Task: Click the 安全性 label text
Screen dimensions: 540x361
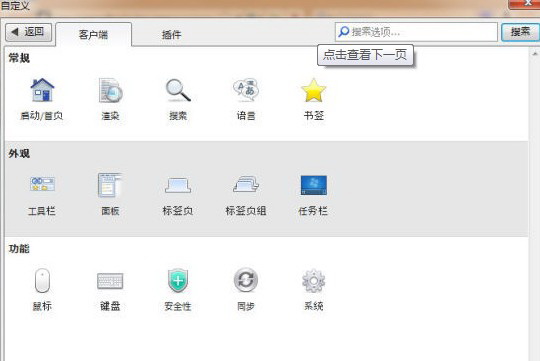Action: click(x=178, y=306)
